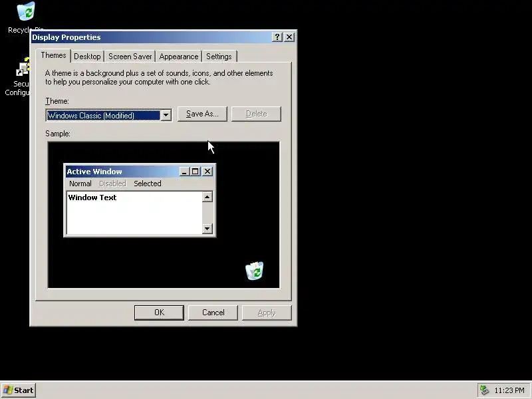The image size is (532, 399).
Task: Dismiss the dialog with Cancel
Action: click(x=213, y=313)
